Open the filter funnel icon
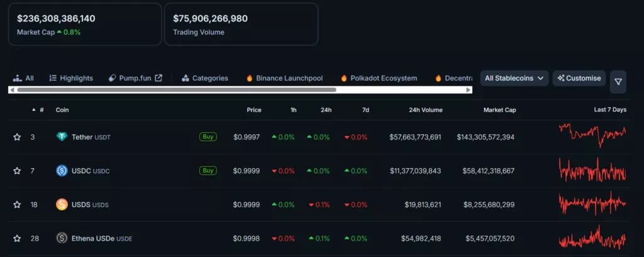Screen dimensions: 644x257 tap(618, 81)
